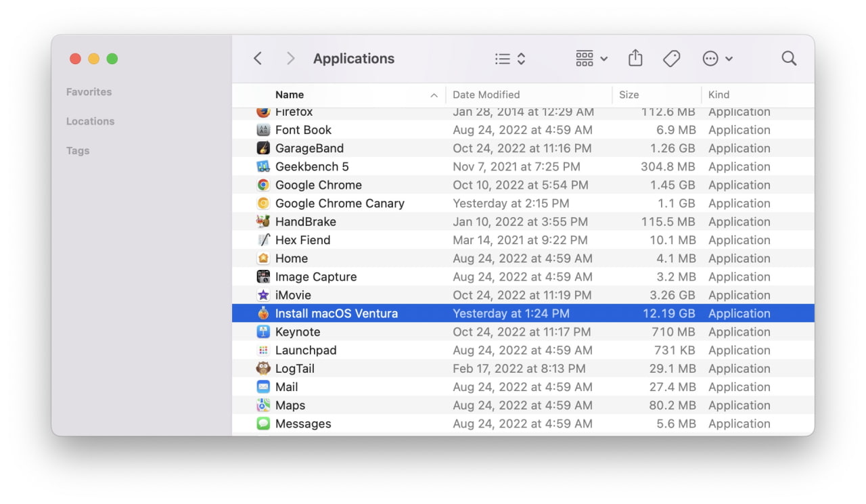
Task: Toggle Name column sort order
Action: (x=290, y=95)
